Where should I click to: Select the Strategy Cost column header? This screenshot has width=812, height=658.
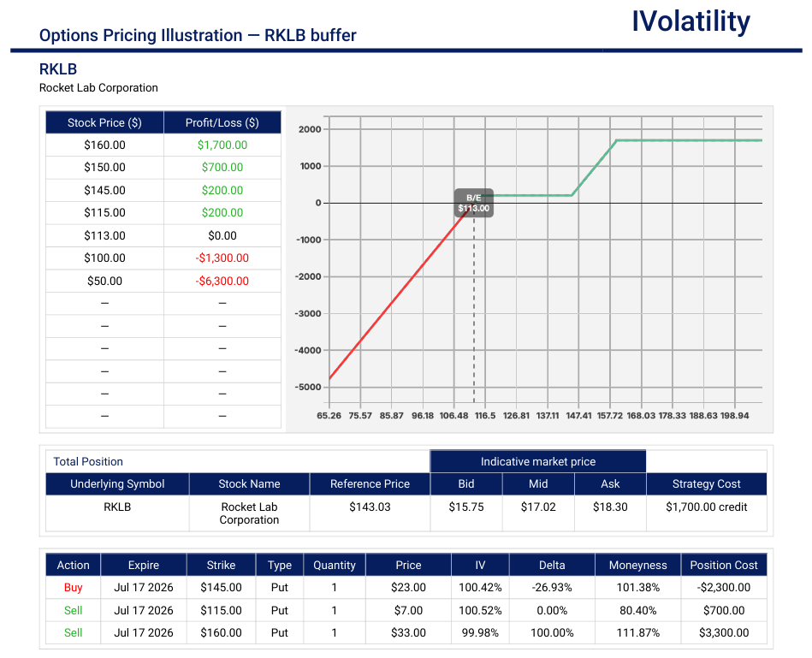pos(707,484)
